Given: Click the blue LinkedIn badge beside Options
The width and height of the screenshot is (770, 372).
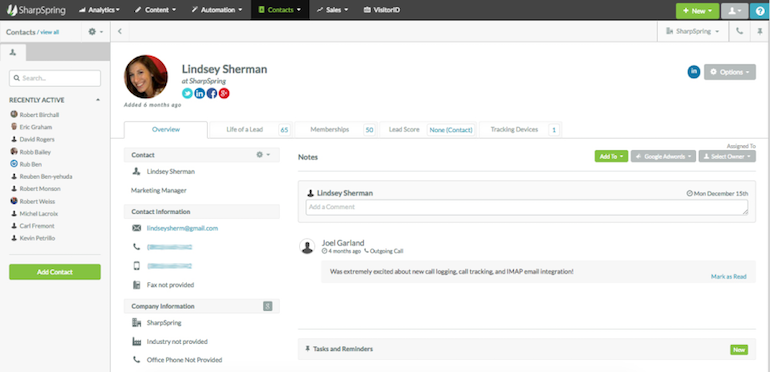Looking at the screenshot, I should point(693,72).
